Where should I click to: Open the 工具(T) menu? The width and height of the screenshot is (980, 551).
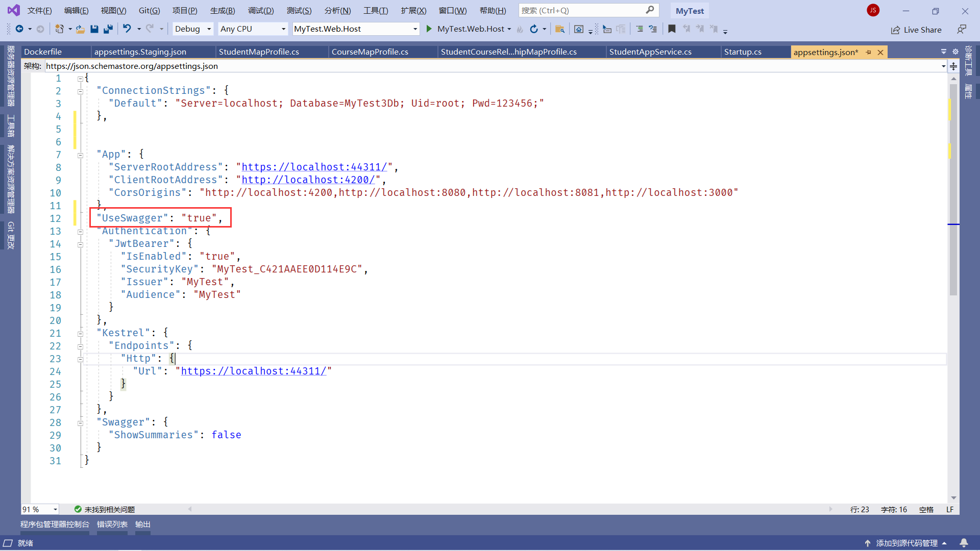click(x=376, y=10)
